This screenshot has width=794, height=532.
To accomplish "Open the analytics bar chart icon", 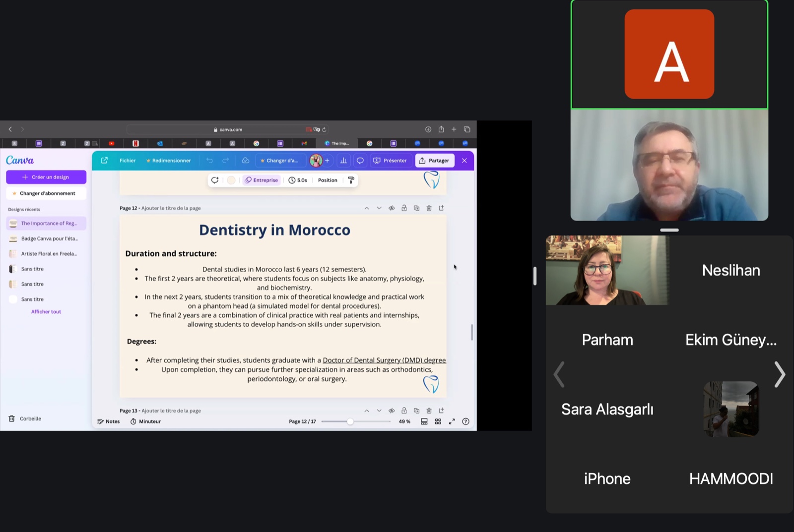I will [343, 161].
